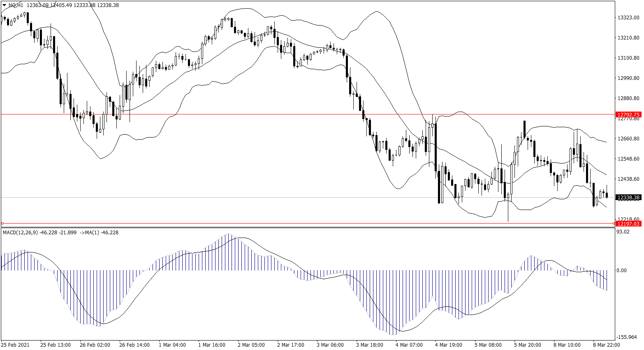
Task: Click the -155.964 MACD scale value
Action: point(627,337)
